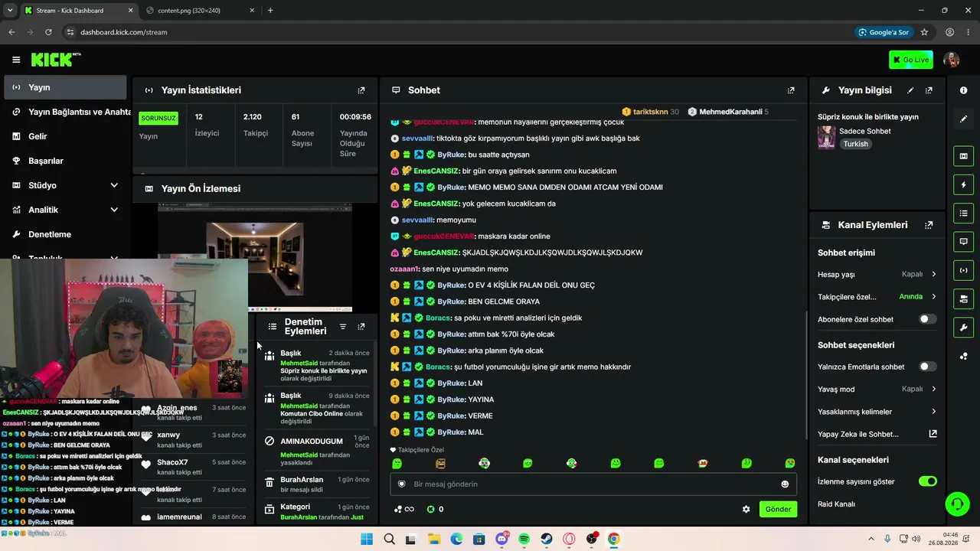Screen dimensions: 980x551
Task: Toggle Abonelere özel sohbet switch
Action: click(x=927, y=319)
